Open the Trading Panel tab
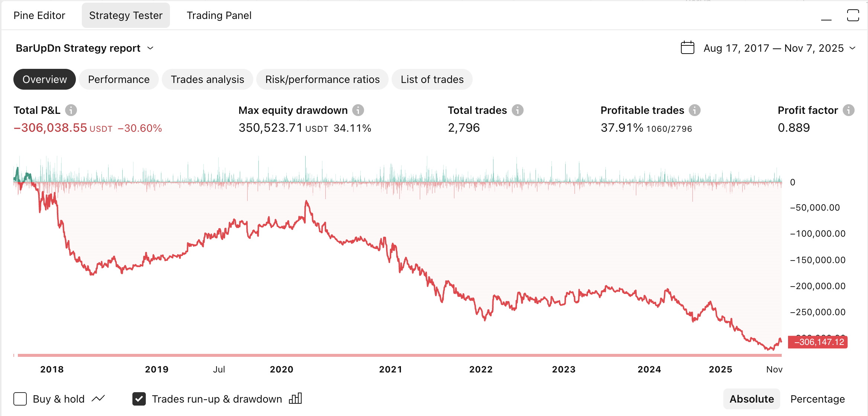Image resolution: width=868 pixels, height=416 pixels. pos(219,15)
